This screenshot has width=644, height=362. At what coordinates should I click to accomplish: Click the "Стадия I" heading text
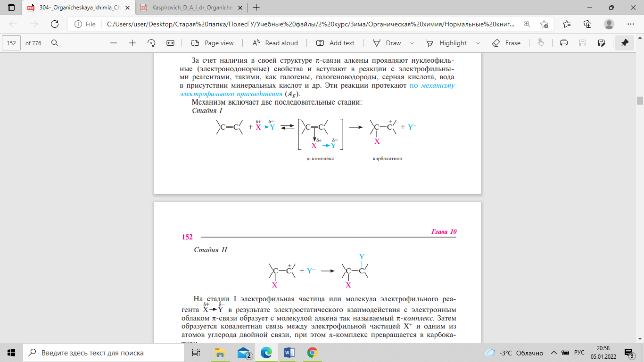pos(207,111)
